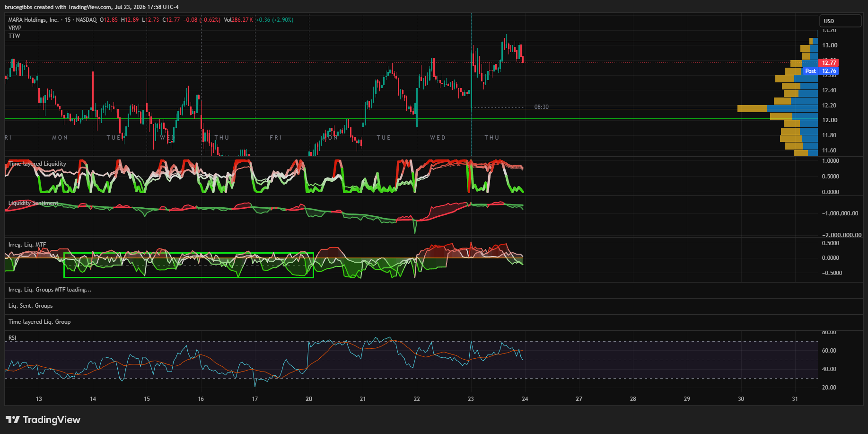Screen dimensions: 868x434
Task: Click the Time-layered Liquidity indicator title
Action: click(37, 164)
